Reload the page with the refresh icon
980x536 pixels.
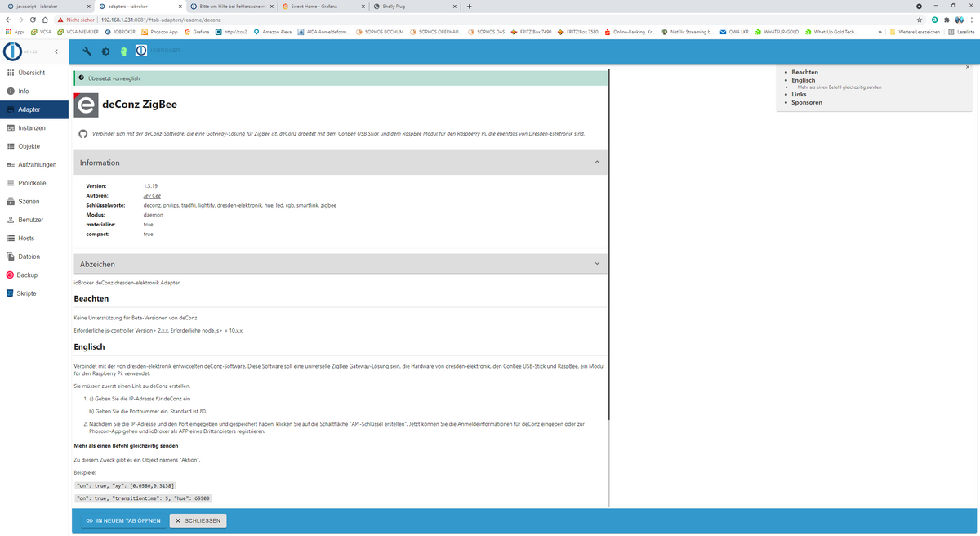pos(33,20)
